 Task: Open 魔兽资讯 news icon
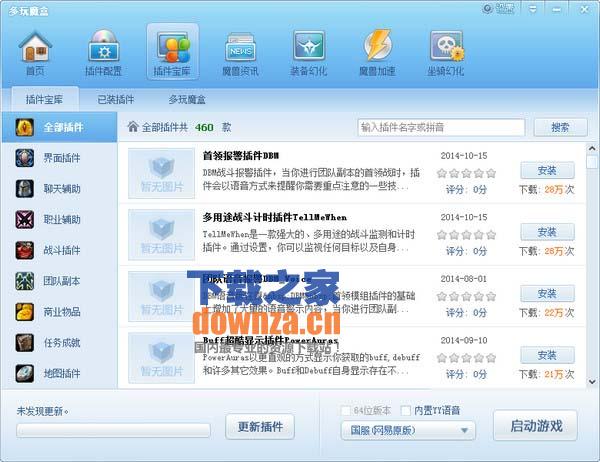[240, 52]
